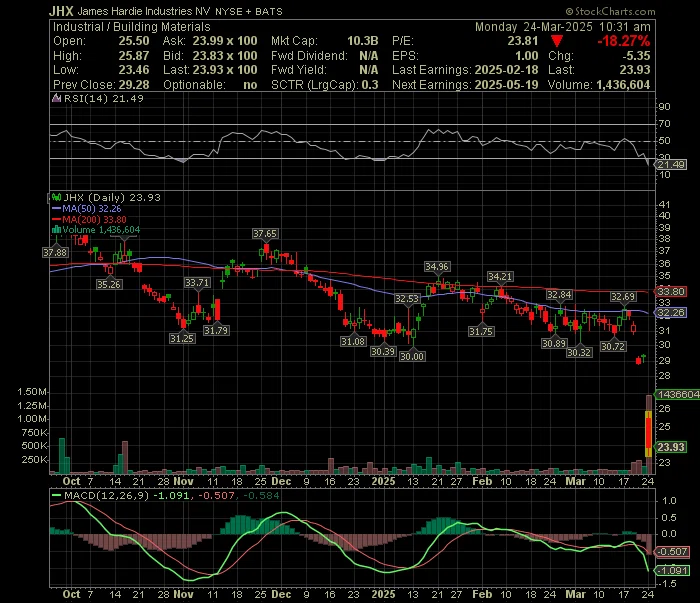Click the 37.88 price annotation label
Viewport: 700px width, 603px height.
[x=55, y=253]
